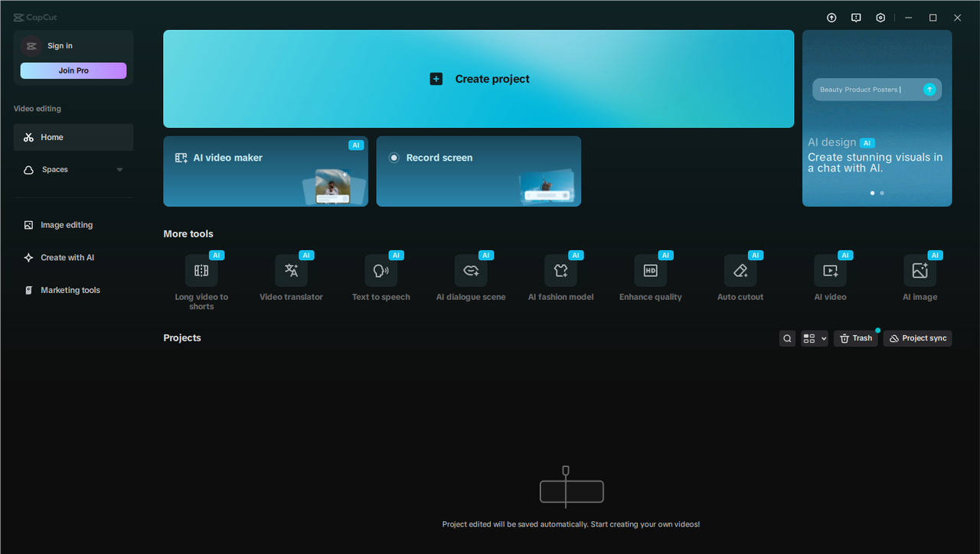Search your projects
The width and height of the screenshot is (980, 554).
pos(787,337)
